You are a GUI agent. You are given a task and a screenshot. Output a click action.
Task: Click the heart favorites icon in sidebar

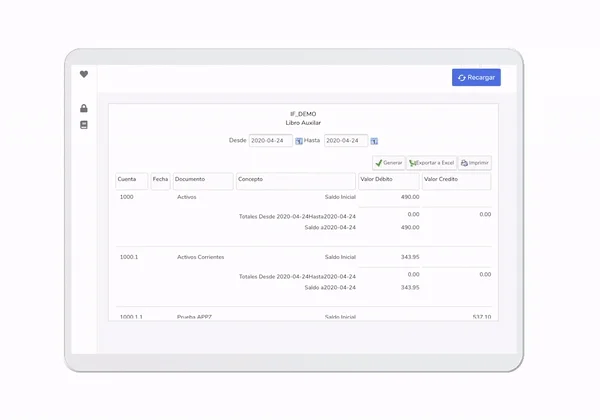pyautogui.click(x=84, y=74)
